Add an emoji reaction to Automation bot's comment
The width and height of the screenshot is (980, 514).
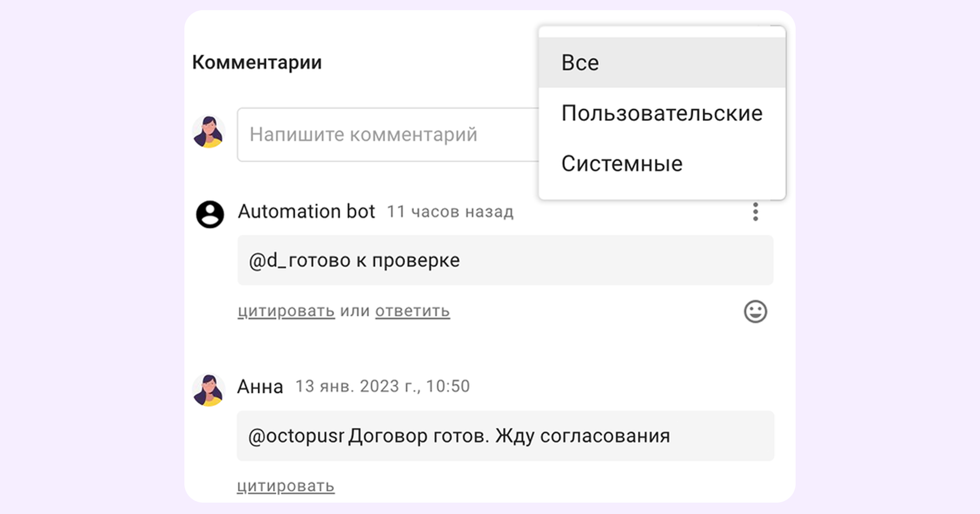[755, 311]
